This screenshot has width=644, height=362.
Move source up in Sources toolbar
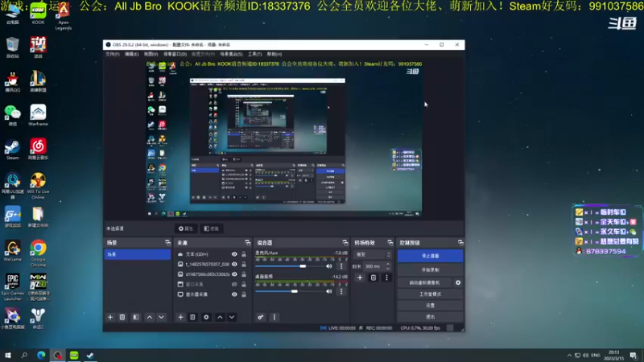tap(220, 317)
